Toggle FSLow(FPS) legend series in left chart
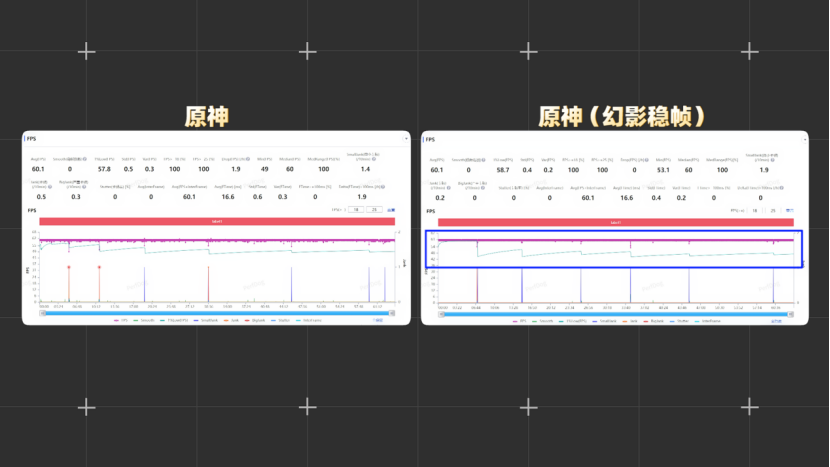 174,320
